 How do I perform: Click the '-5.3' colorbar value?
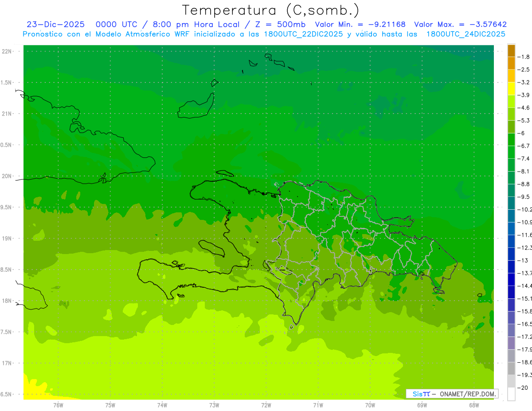pyautogui.click(x=524, y=120)
